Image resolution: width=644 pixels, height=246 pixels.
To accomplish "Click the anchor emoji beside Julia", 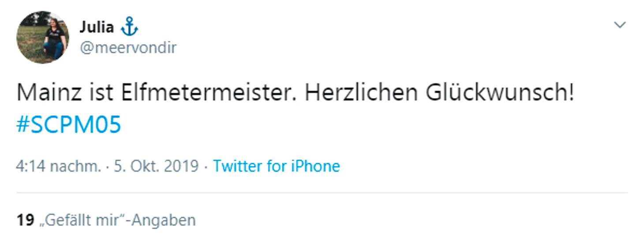I will pyautogui.click(x=130, y=27).
